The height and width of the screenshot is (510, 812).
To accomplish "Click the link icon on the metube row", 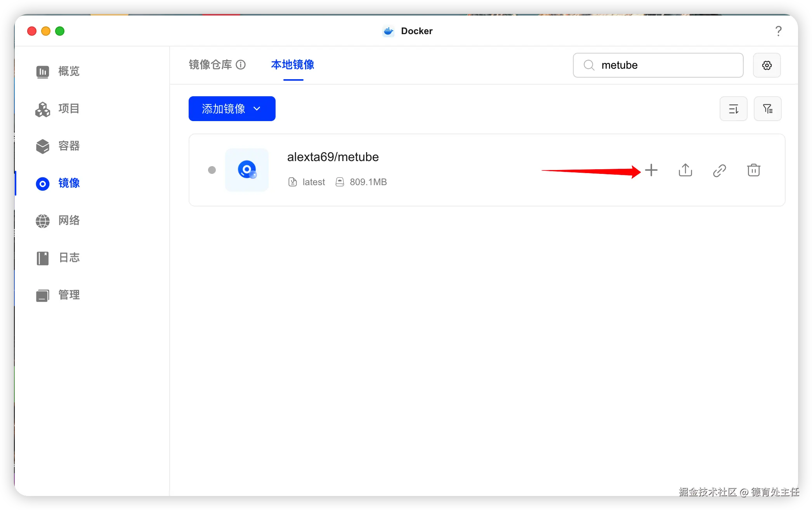I will [x=719, y=170].
